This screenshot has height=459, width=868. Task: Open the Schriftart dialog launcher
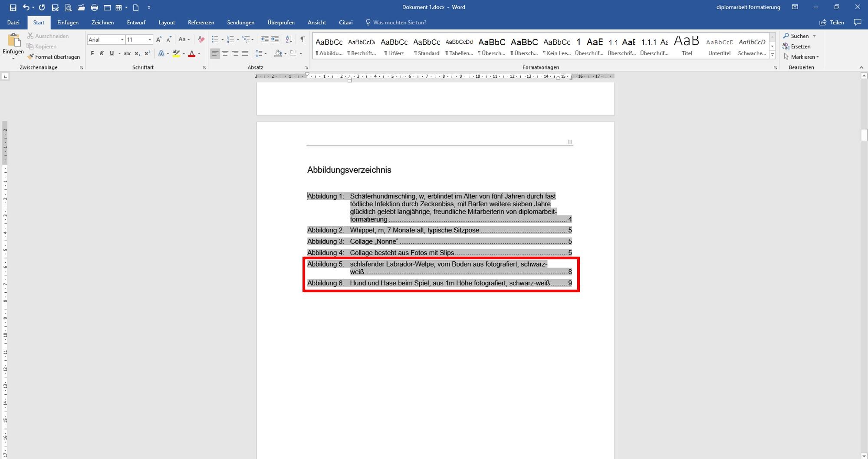[204, 68]
